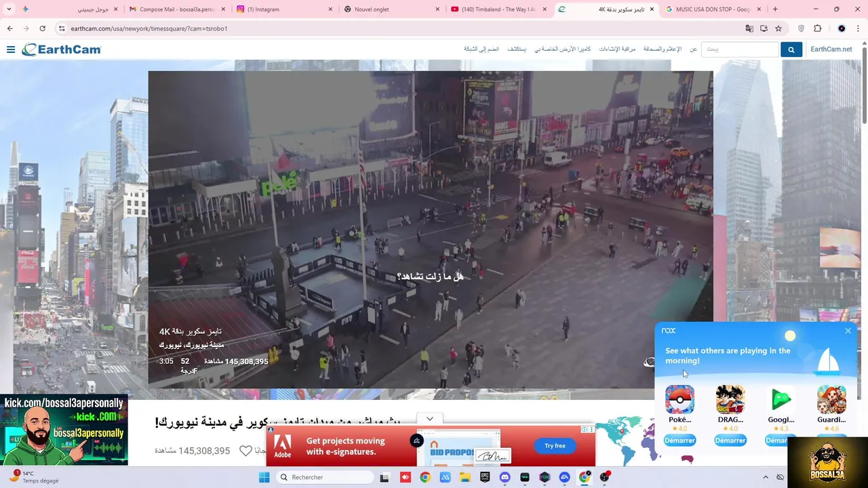Click the install app icon in address bar
The image size is (868, 488).
coord(764,28)
